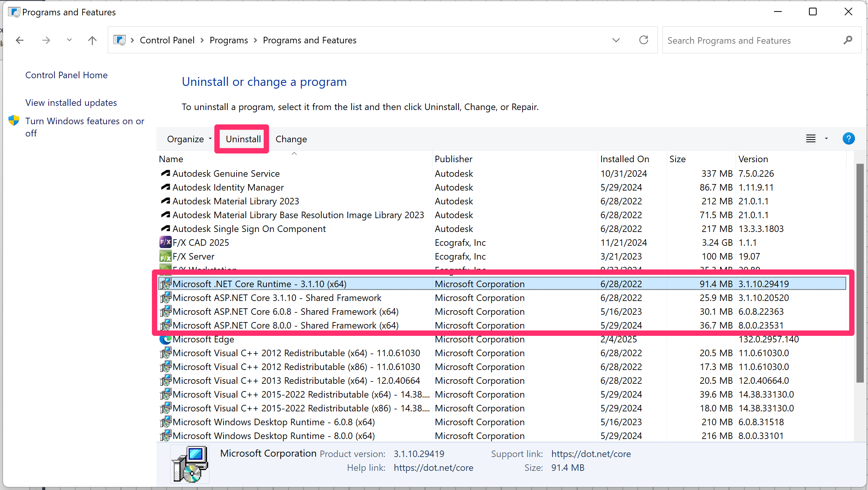
Task: Click the installer icon in details pane
Action: (190, 464)
